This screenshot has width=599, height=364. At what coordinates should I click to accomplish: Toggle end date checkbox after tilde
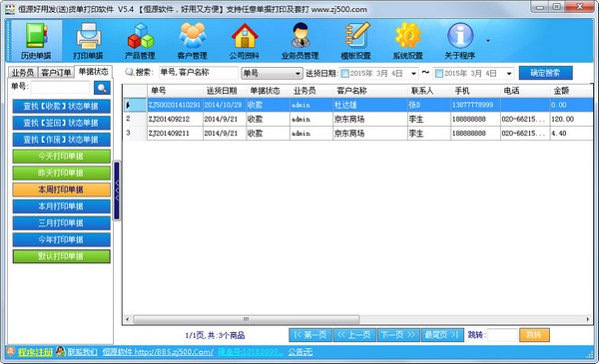click(x=439, y=73)
